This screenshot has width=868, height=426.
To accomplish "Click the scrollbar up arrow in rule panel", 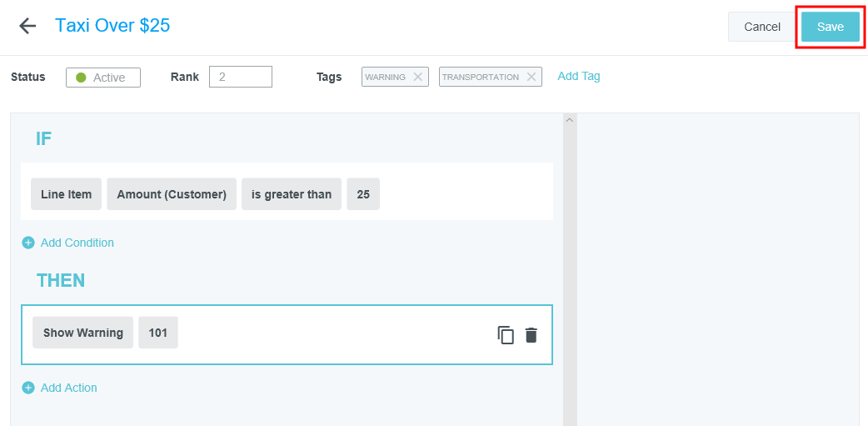I will pos(570,120).
